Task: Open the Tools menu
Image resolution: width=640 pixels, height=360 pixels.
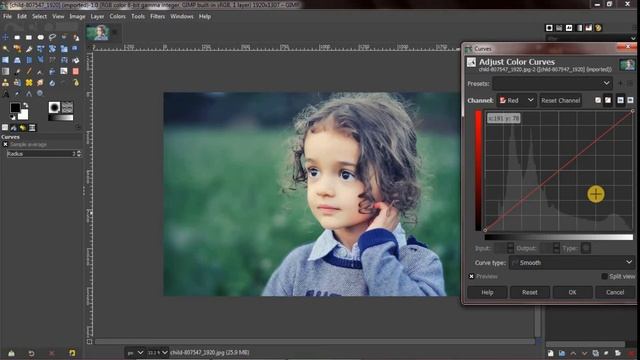Action: (x=138, y=16)
